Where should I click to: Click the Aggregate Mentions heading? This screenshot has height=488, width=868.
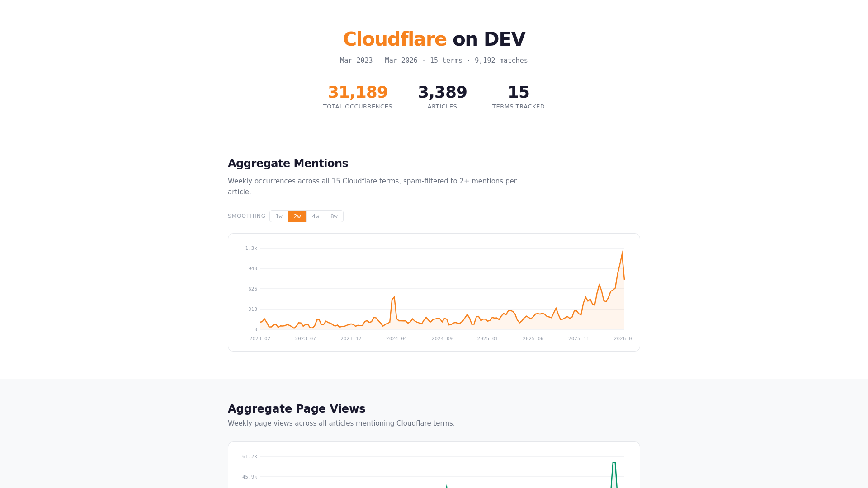288,164
